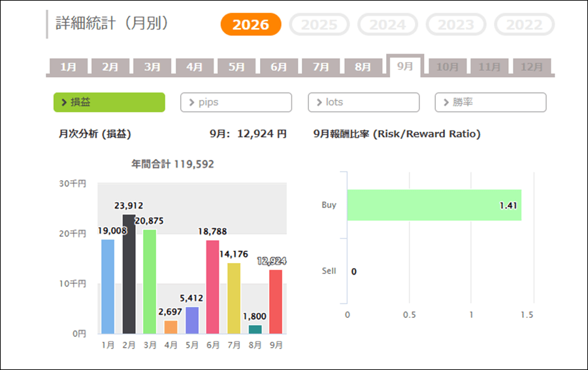This screenshot has height=370, width=588.
Task: Show the pips analysis view
Action: (x=236, y=102)
